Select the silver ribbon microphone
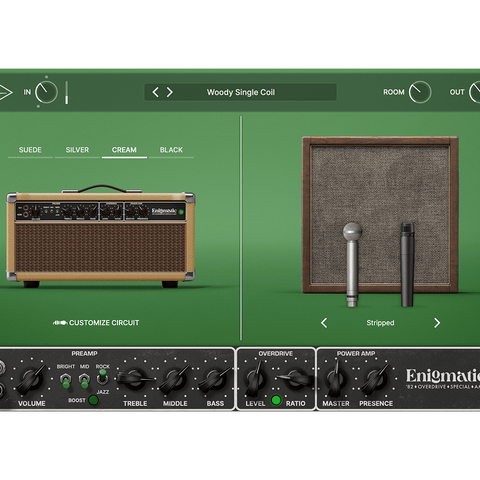Image resolution: width=480 pixels, height=480 pixels. click(x=352, y=264)
